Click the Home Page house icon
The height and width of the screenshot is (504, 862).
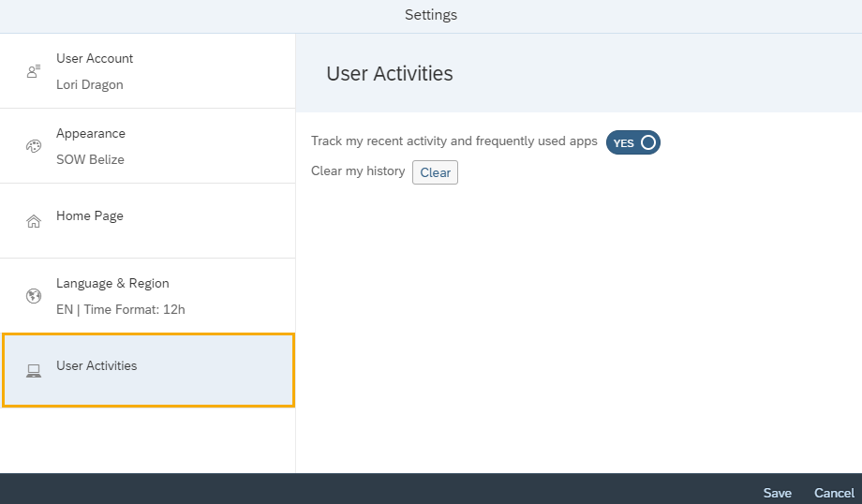click(x=34, y=221)
